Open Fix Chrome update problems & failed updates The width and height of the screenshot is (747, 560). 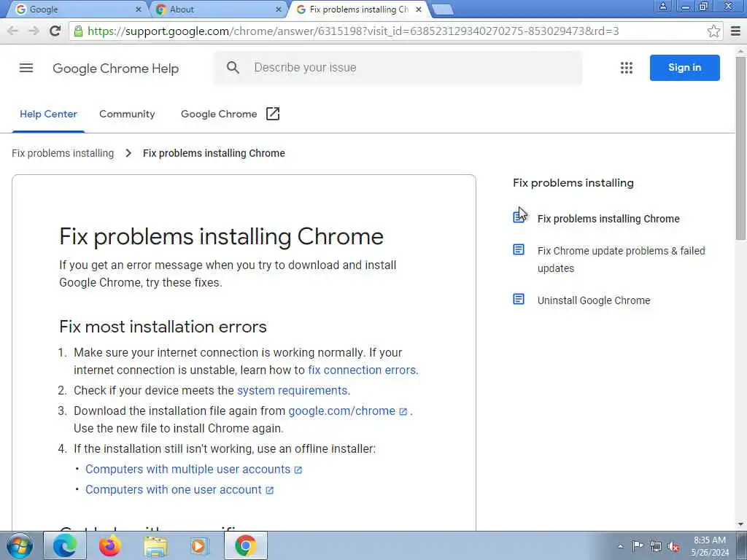[x=621, y=260]
